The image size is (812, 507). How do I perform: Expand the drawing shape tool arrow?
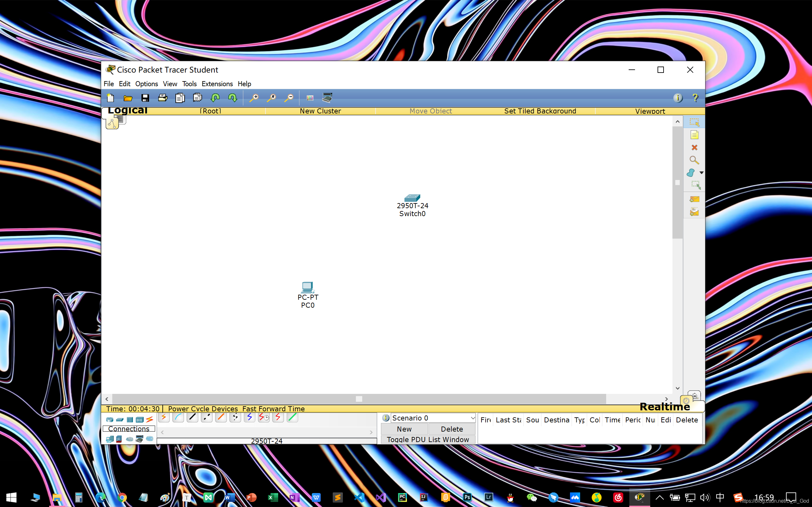pos(701,173)
